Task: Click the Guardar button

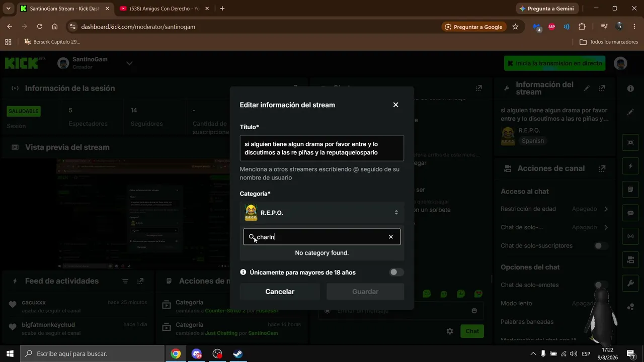Action: coord(365,292)
